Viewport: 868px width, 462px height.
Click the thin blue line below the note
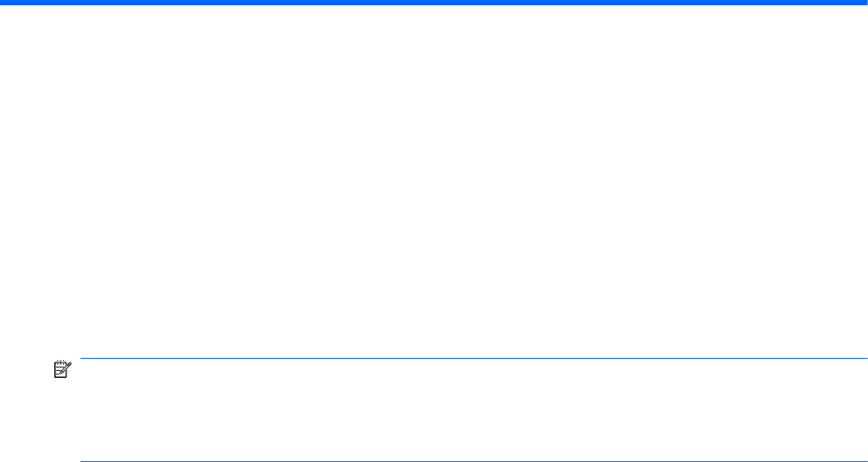(x=474, y=461)
